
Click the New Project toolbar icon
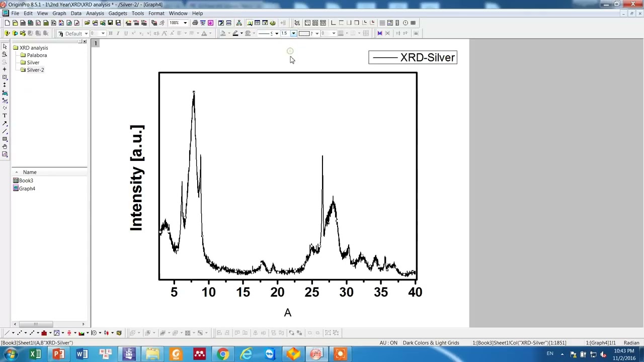(7, 23)
